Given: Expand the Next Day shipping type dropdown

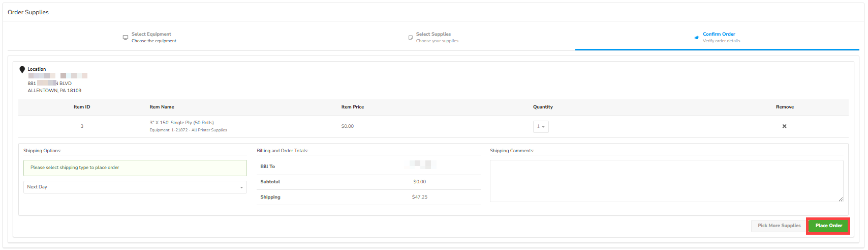Looking at the screenshot, I should pos(135,187).
